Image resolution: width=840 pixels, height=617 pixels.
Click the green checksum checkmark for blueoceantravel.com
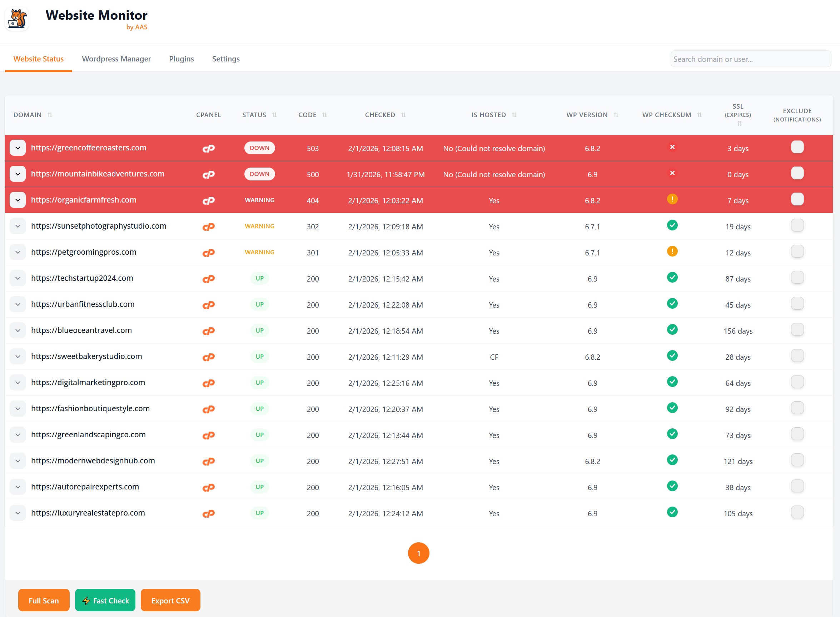[672, 330]
